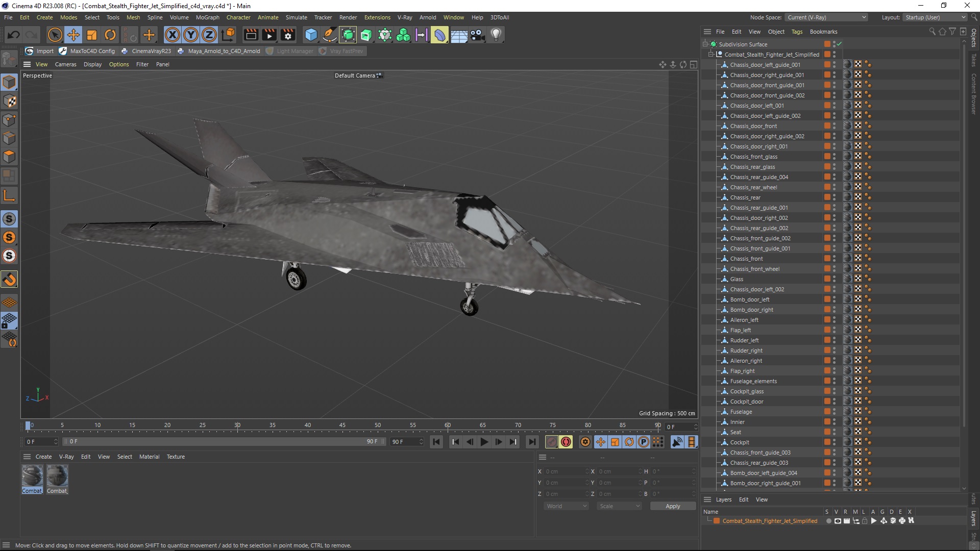The width and height of the screenshot is (980, 551).
Task: Click orange layer color swatch of Chassis_rear
Action: [827, 197]
